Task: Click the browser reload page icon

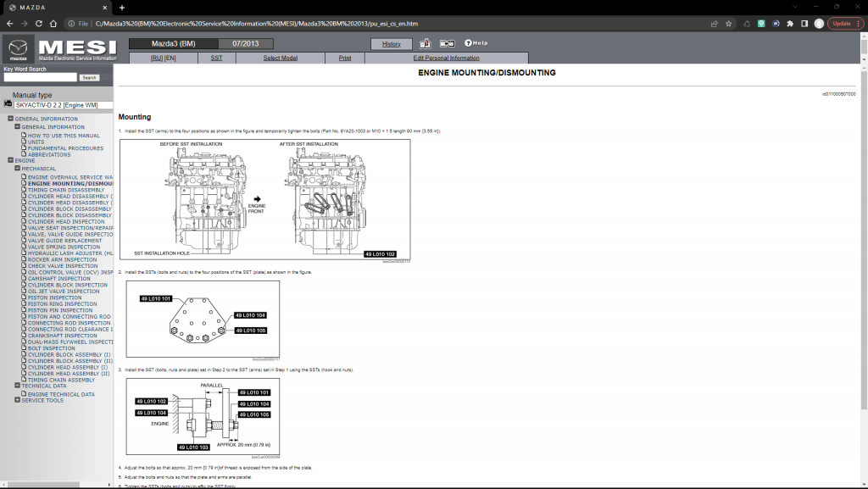Action: (x=39, y=24)
